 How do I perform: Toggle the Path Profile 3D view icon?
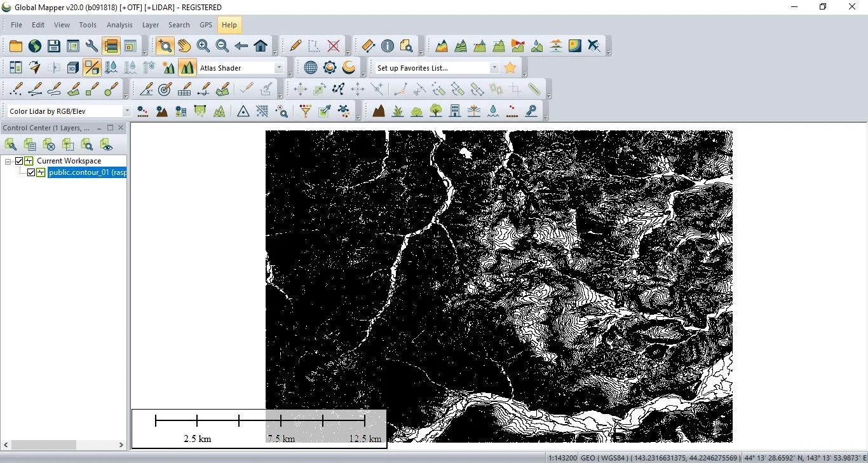(x=72, y=67)
